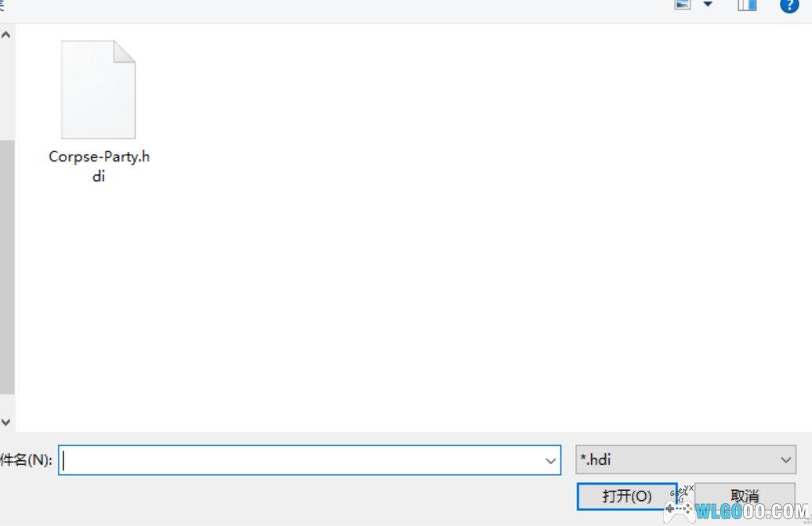The image size is (812, 526).
Task: Click the change view thumbnail icon
Action: 682,5
